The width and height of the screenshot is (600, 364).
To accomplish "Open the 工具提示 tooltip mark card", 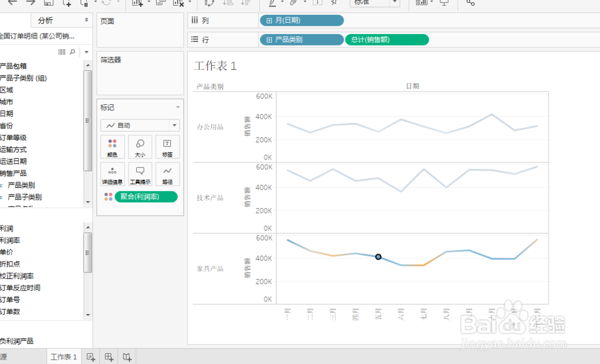I will click(140, 175).
